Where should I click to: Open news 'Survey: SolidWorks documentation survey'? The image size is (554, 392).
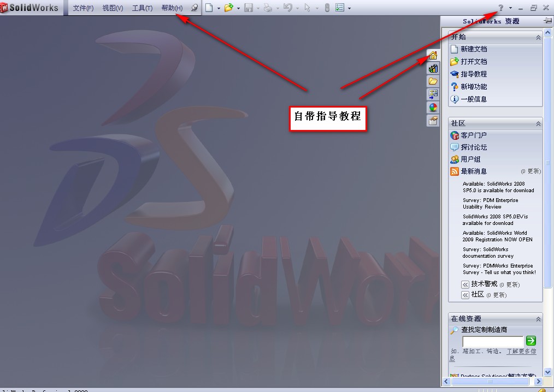(488, 252)
